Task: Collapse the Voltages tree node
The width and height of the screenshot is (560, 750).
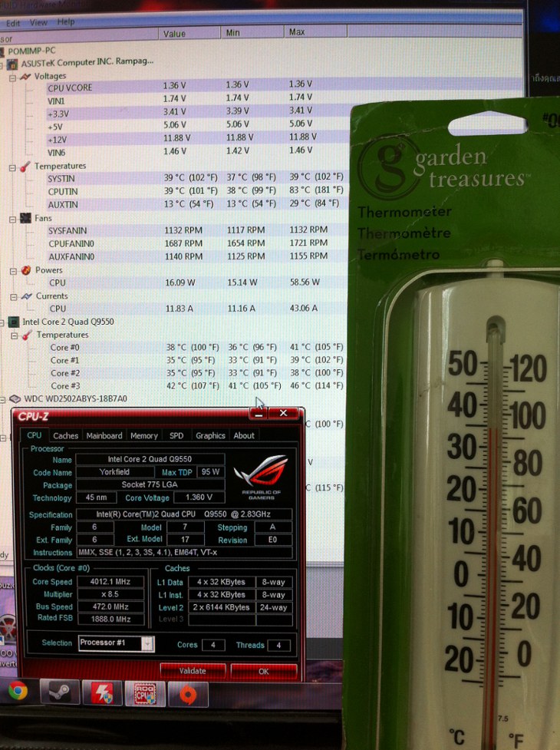Action: click(x=12, y=77)
